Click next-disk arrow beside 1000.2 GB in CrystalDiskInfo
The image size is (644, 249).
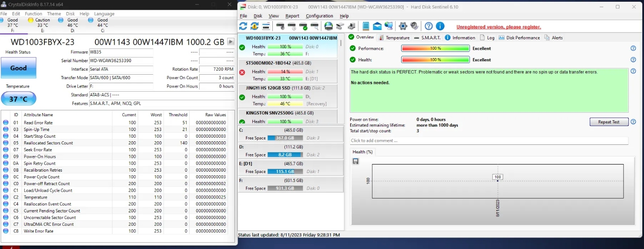231,42
